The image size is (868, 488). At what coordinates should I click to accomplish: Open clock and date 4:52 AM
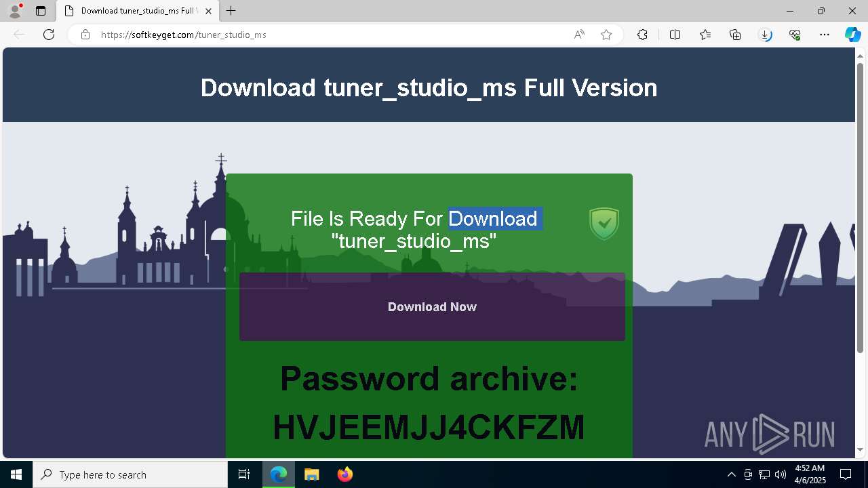(810, 474)
